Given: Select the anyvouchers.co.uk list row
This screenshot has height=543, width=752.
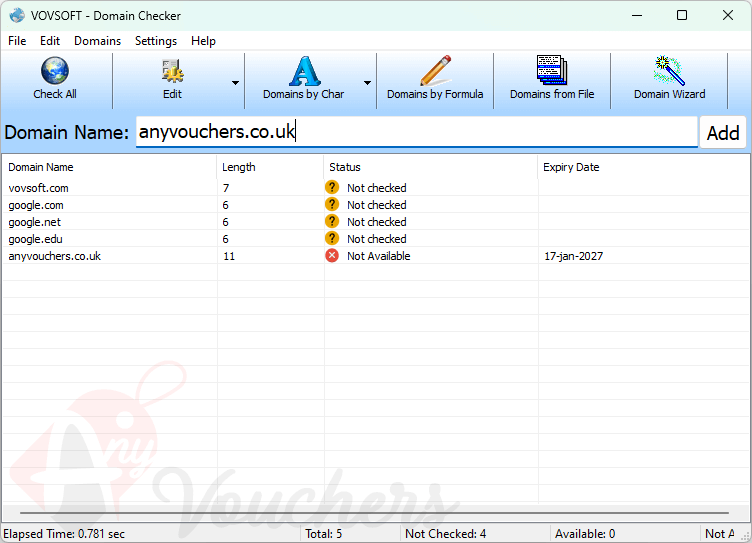Looking at the screenshot, I should click(376, 256).
